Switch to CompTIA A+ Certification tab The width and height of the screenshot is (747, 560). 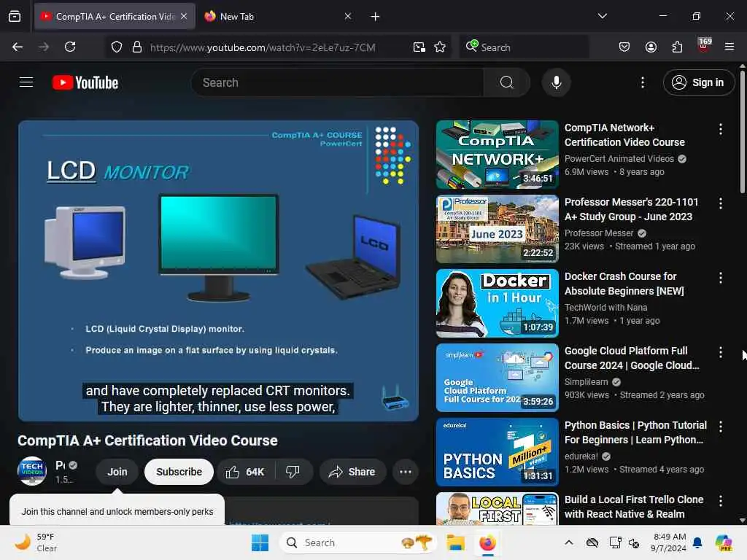pyautogui.click(x=115, y=16)
